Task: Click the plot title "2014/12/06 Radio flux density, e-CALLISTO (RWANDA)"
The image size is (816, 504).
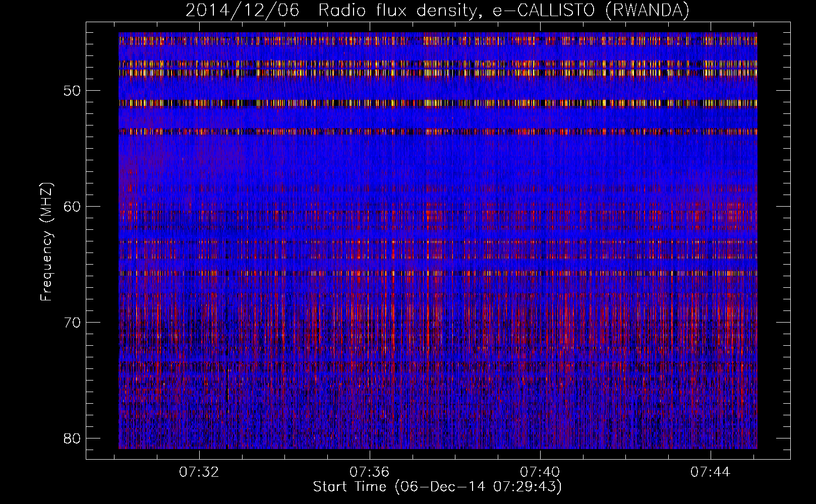Action: (x=437, y=10)
